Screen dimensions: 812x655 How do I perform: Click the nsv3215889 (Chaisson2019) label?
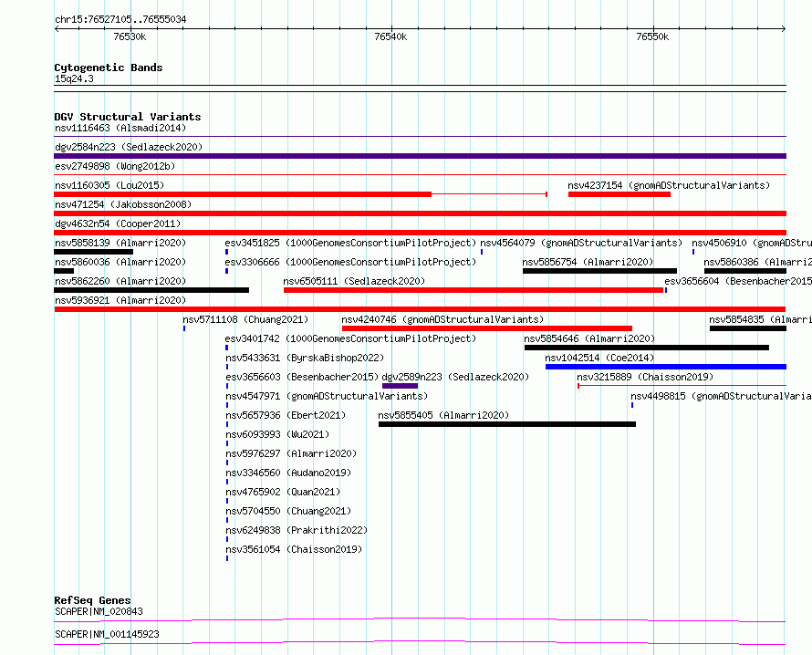coord(645,377)
